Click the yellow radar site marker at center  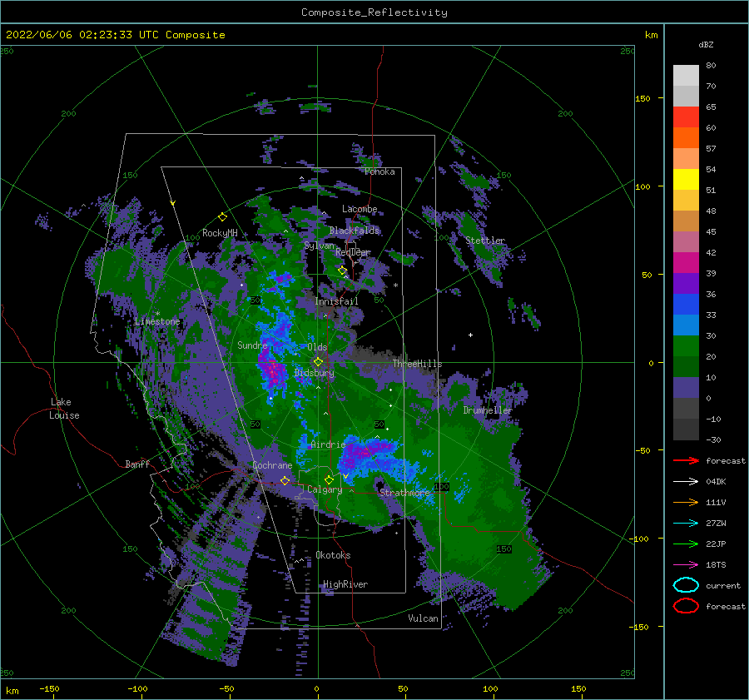tap(318, 362)
